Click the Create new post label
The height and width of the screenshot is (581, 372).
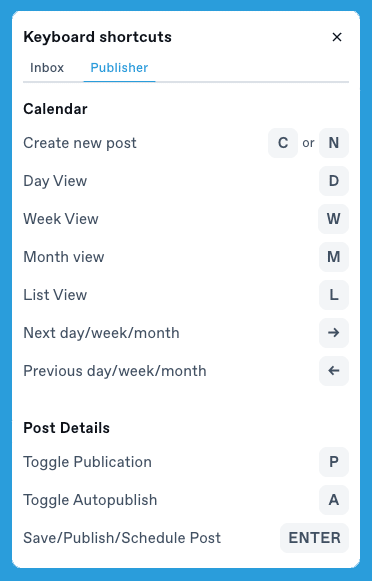point(80,143)
